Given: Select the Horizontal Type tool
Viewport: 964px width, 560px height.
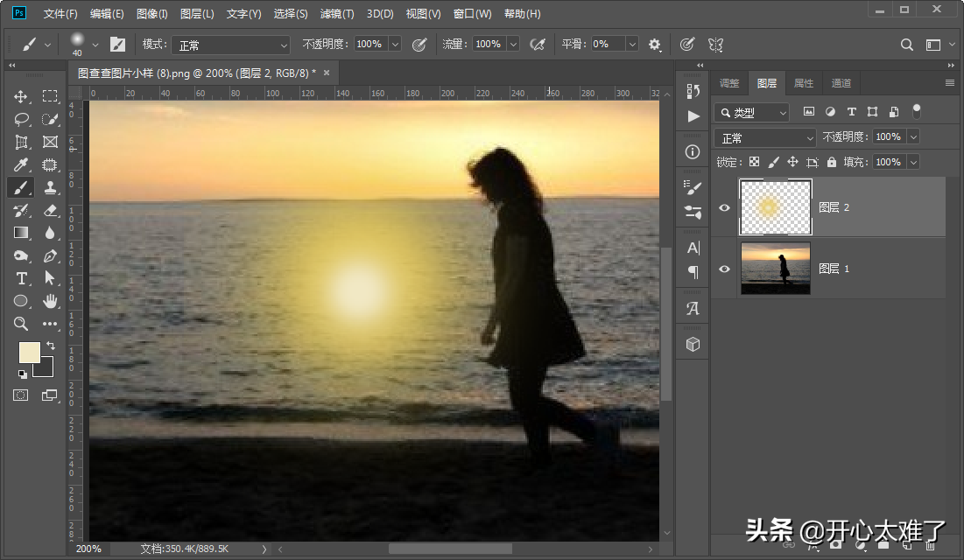Looking at the screenshot, I should point(21,278).
